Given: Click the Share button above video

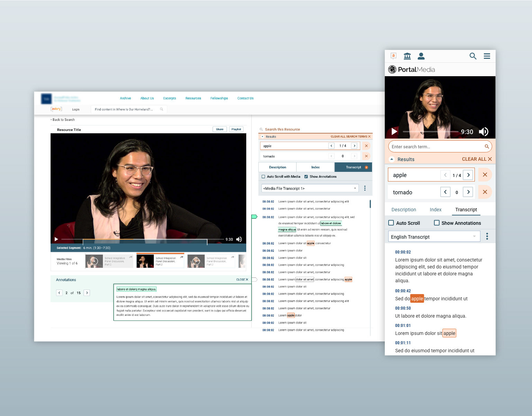Looking at the screenshot, I should point(220,129).
